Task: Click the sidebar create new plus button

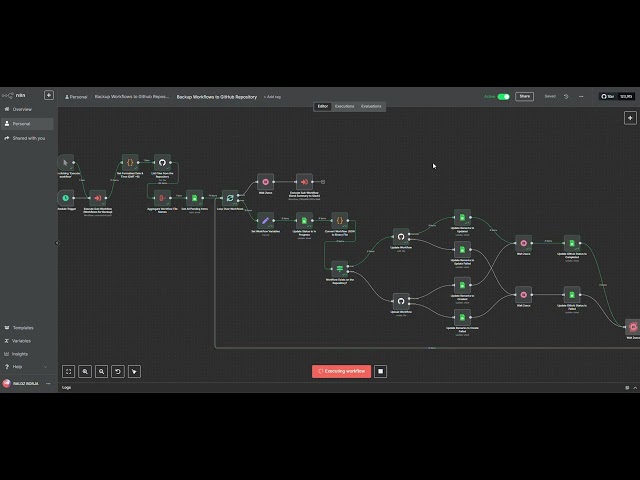Action: click(49, 95)
